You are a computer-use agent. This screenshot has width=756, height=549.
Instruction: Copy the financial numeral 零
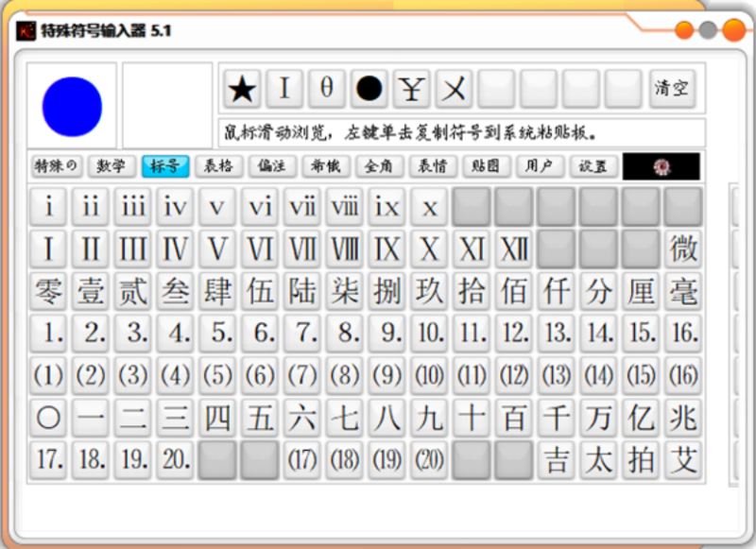coord(48,291)
